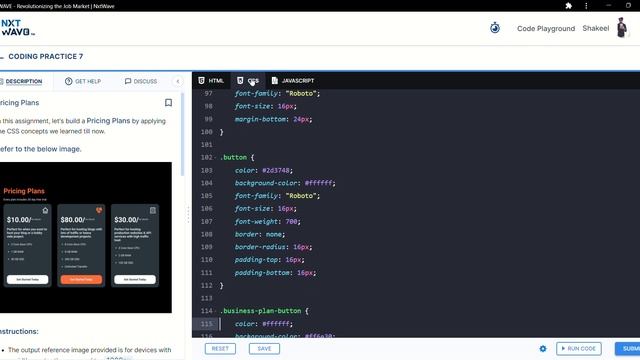Switch to the Get Help tab

pos(83,81)
